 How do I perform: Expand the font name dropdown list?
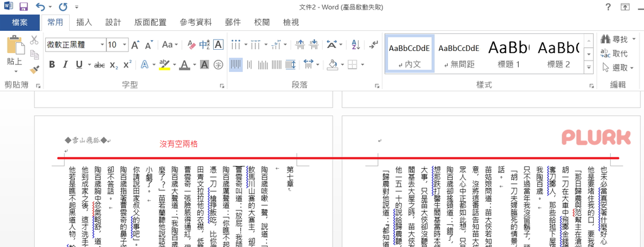tap(103, 45)
